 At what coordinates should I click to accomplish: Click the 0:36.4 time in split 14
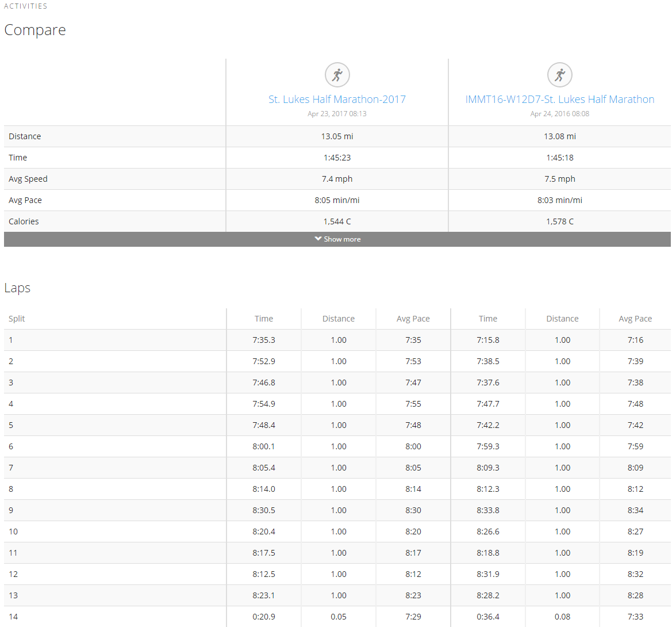coord(488,617)
